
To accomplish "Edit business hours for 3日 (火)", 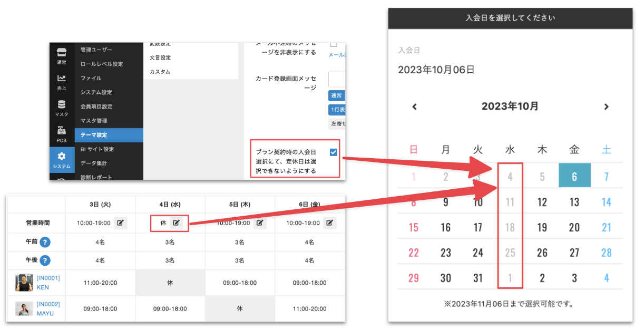I will (x=121, y=223).
